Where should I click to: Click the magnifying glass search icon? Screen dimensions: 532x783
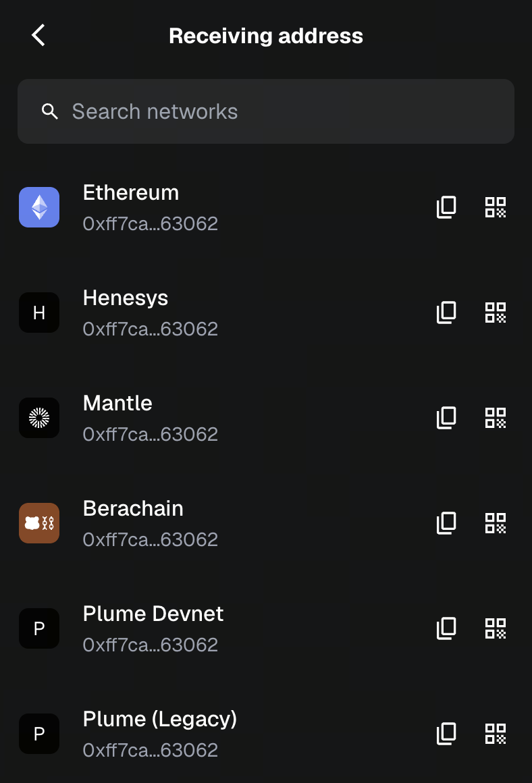(x=49, y=111)
